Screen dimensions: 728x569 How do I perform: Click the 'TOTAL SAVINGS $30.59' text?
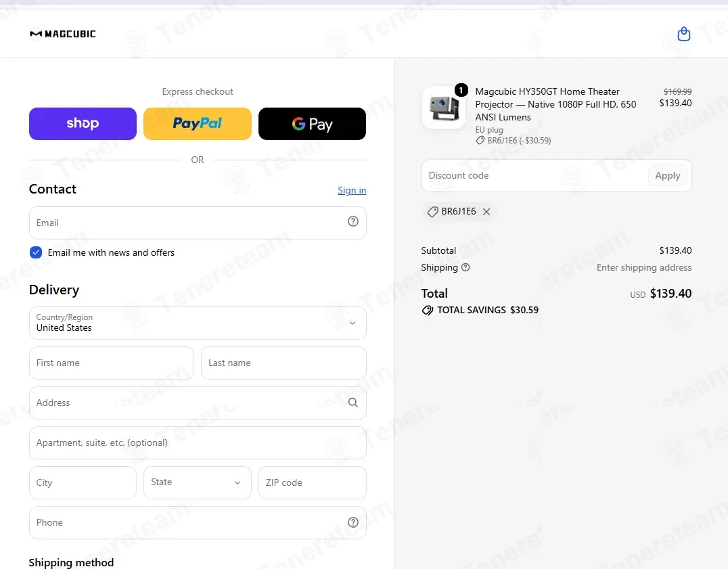click(488, 310)
